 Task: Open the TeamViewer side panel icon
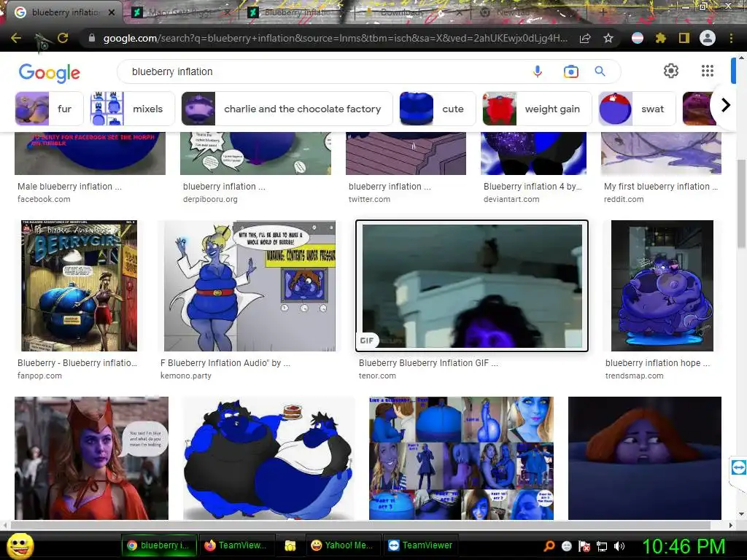coord(738,467)
